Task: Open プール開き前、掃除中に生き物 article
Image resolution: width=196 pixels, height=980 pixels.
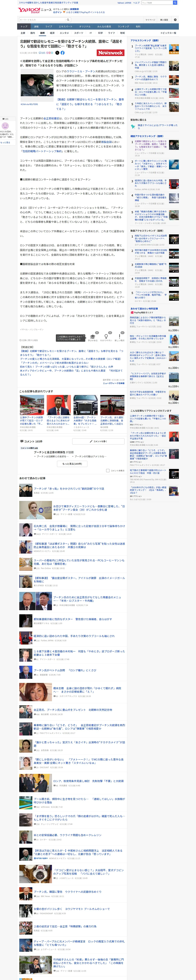Action: [79, 800]
